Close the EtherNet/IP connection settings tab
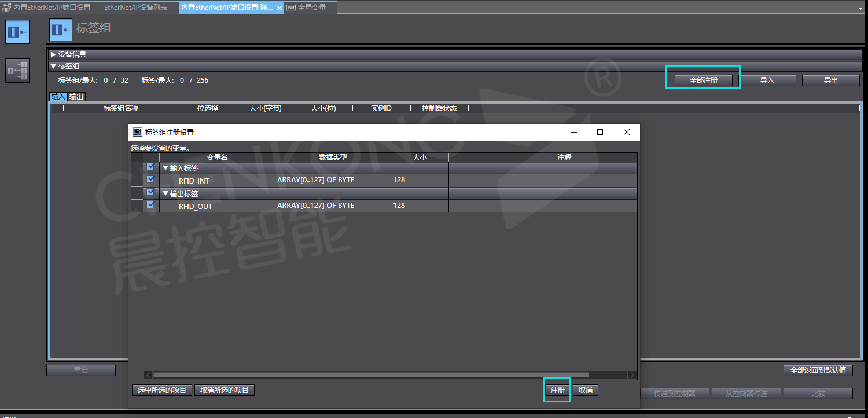 [x=279, y=8]
